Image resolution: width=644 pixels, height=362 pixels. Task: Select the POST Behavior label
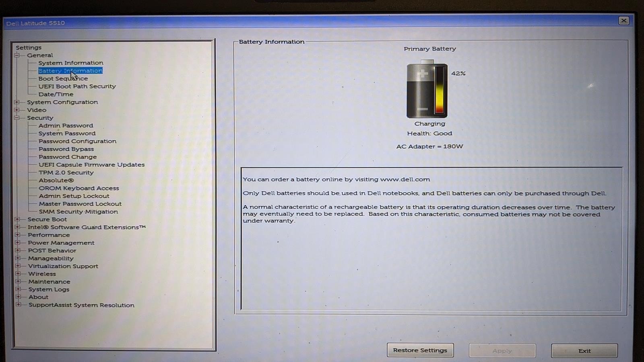pyautogui.click(x=52, y=250)
